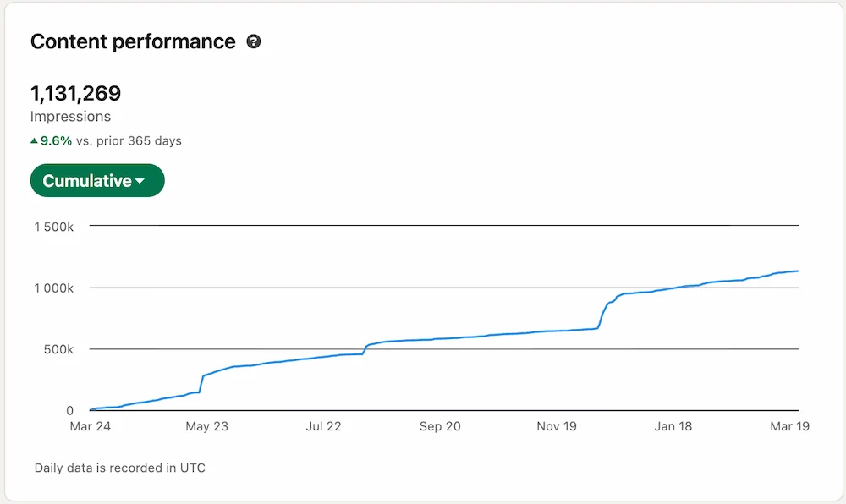846x504 pixels.
Task: Click the Mar 24 axis label
Action: click(90, 426)
